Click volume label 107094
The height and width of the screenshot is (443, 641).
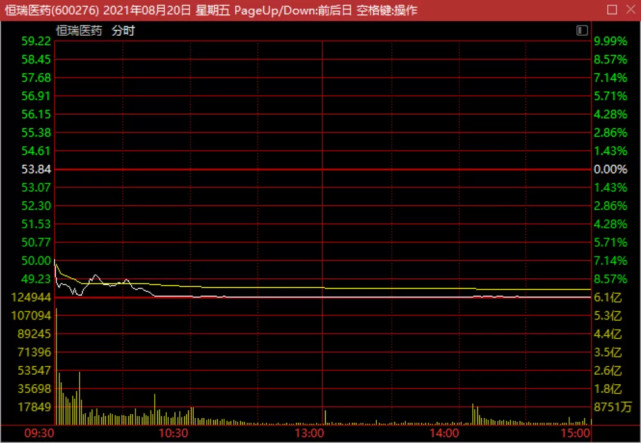coord(31,315)
